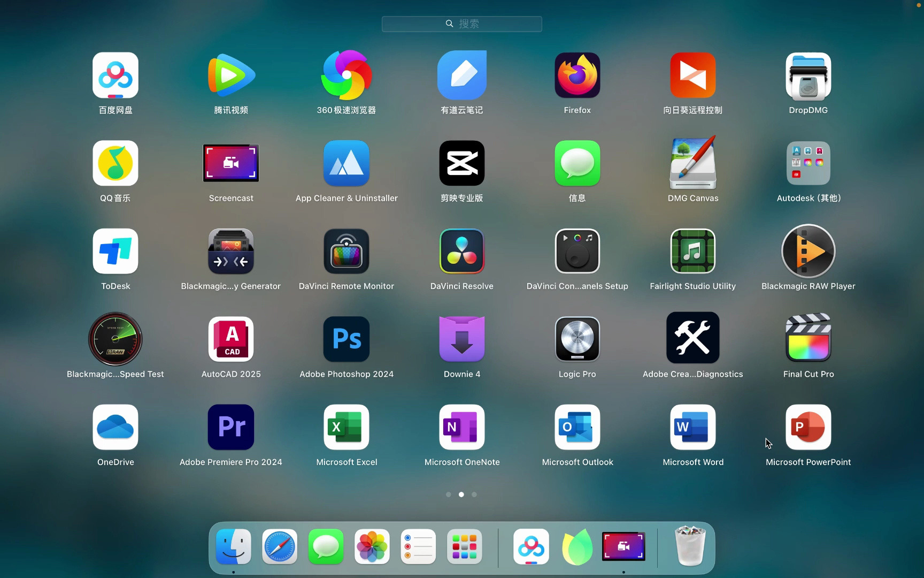Launch Adobe Photoshop 2024
This screenshot has width=924, height=578.
[x=346, y=339]
